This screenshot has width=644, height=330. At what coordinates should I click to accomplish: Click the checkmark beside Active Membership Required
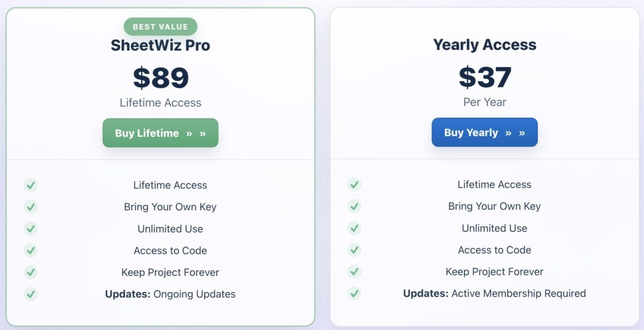tap(354, 293)
